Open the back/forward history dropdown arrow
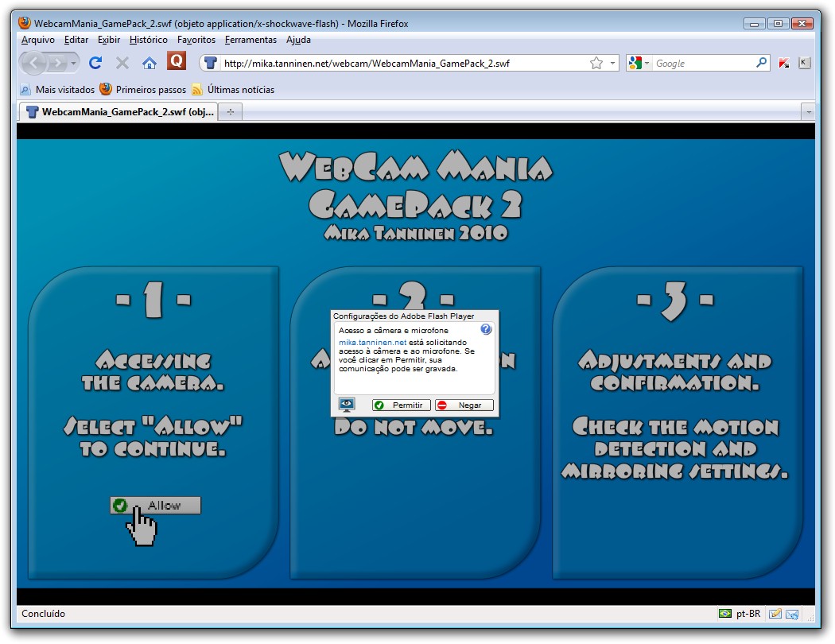This screenshot has width=835, height=644. click(73, 64)
